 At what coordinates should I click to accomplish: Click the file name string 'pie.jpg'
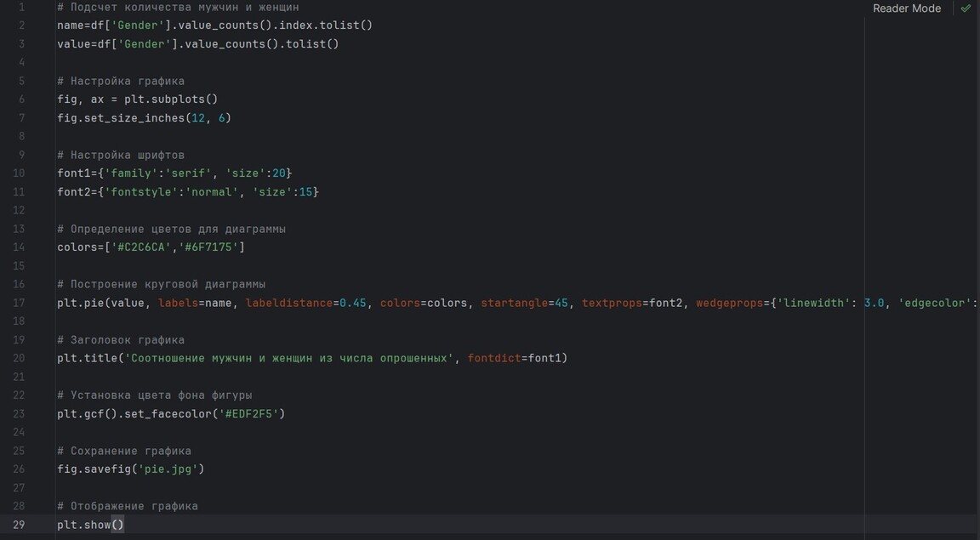pos(168,469)
